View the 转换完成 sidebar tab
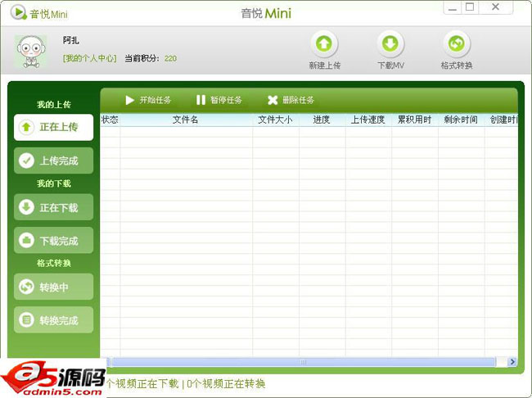 [54, 320]
